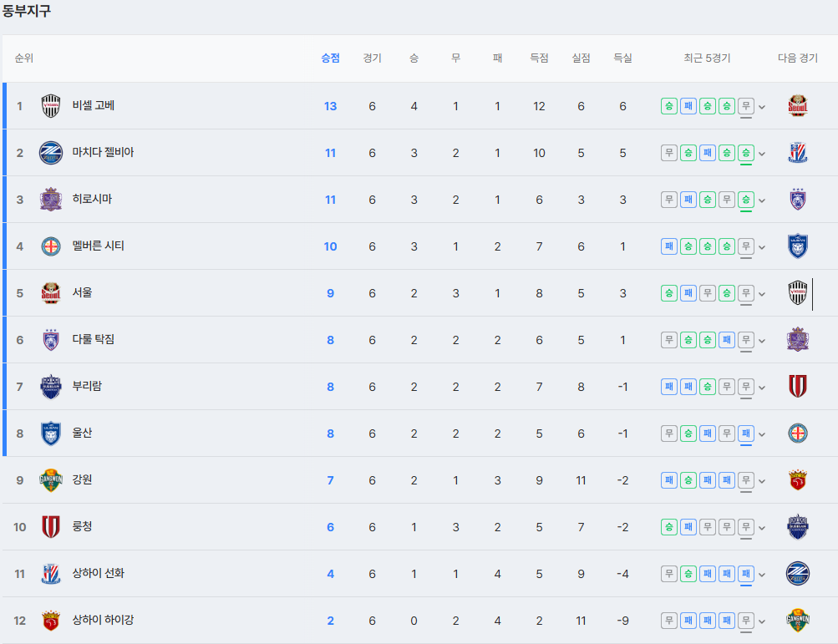Click the Melbourne City crest beside 멜버른 시티
This screenshot has width=838, height=644.
pos(51,246)
